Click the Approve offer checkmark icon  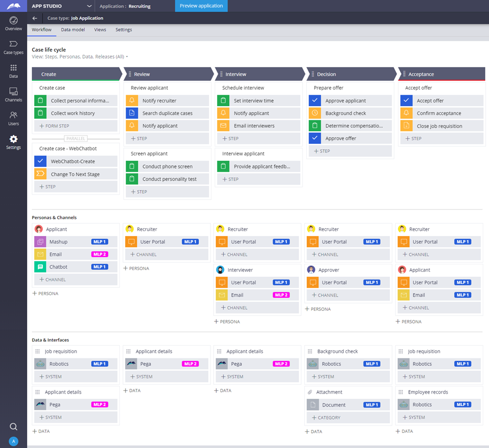[315, 138]
